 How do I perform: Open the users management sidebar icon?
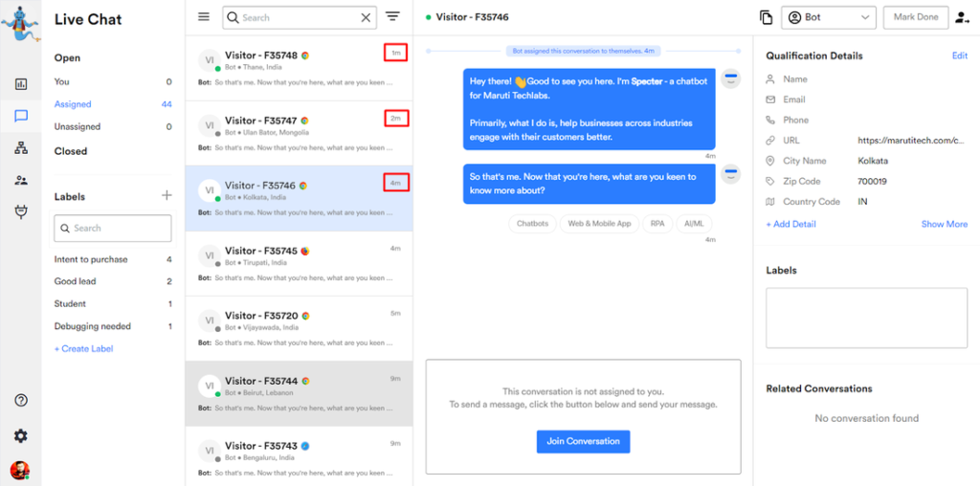pos(20,180)
